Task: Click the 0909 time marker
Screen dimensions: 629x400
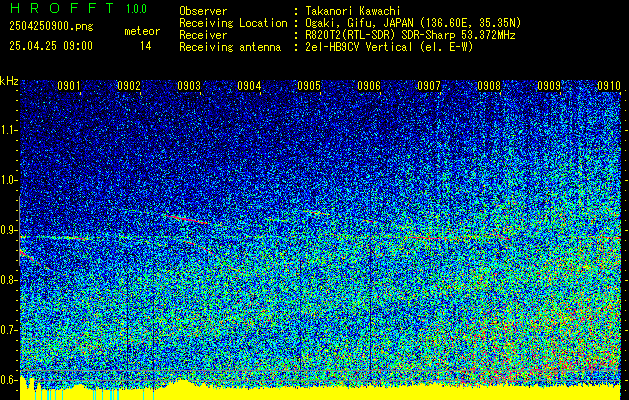Action: 549,86
